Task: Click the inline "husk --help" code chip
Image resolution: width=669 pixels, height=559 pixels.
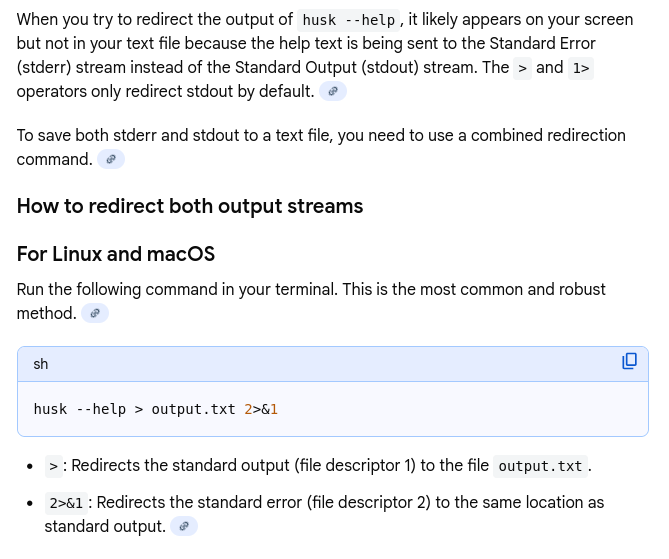Action: [348, 20]
